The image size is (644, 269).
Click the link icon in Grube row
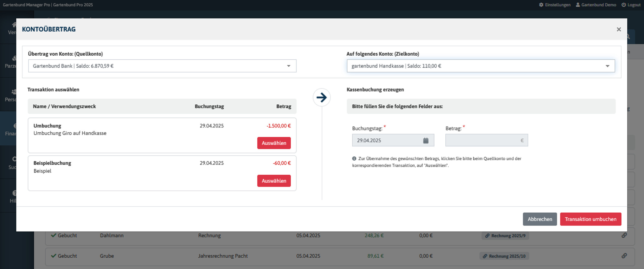pos(624,256)
